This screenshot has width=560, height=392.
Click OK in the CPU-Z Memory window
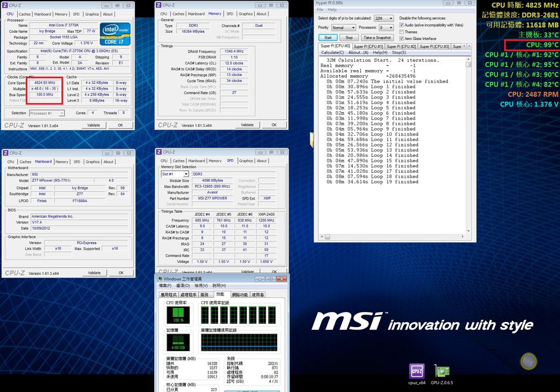coord(274,125)
